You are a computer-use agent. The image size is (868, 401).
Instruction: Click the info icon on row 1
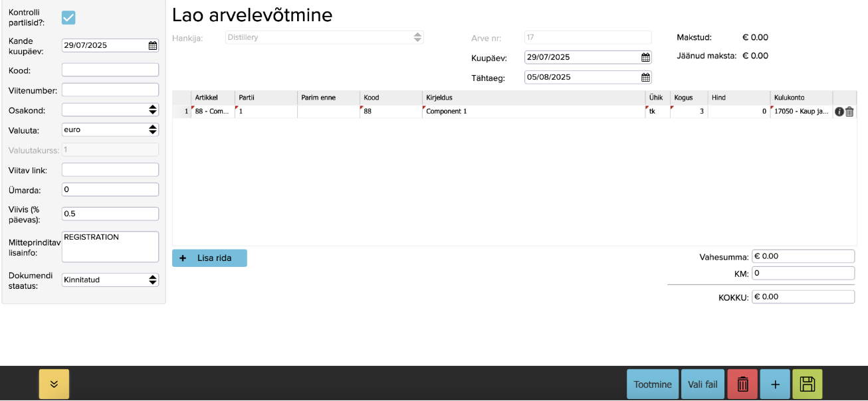tap(839, 112)
